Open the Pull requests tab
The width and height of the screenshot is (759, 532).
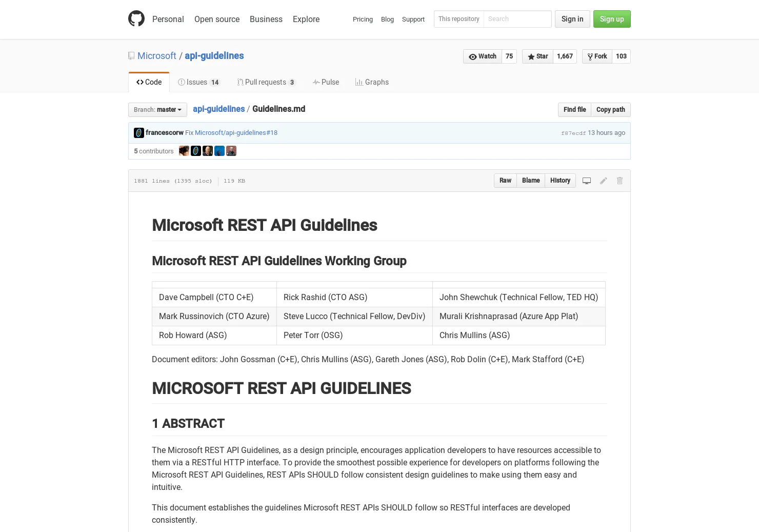266,82
